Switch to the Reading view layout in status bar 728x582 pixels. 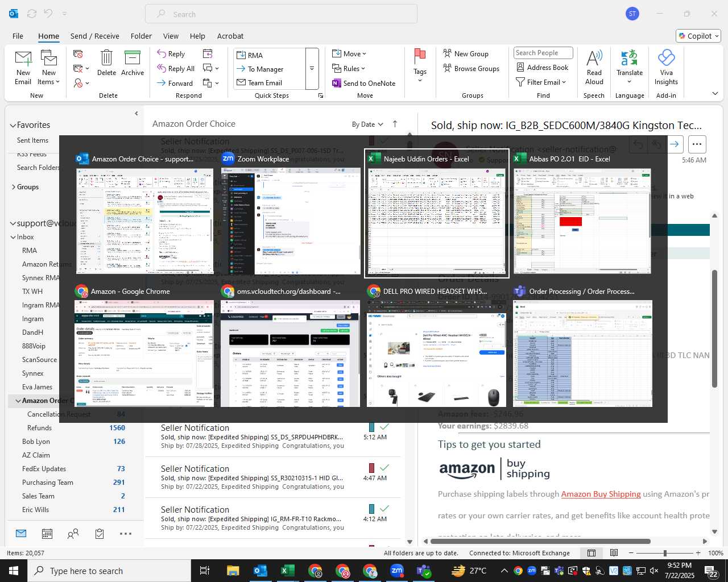[614, 553]
